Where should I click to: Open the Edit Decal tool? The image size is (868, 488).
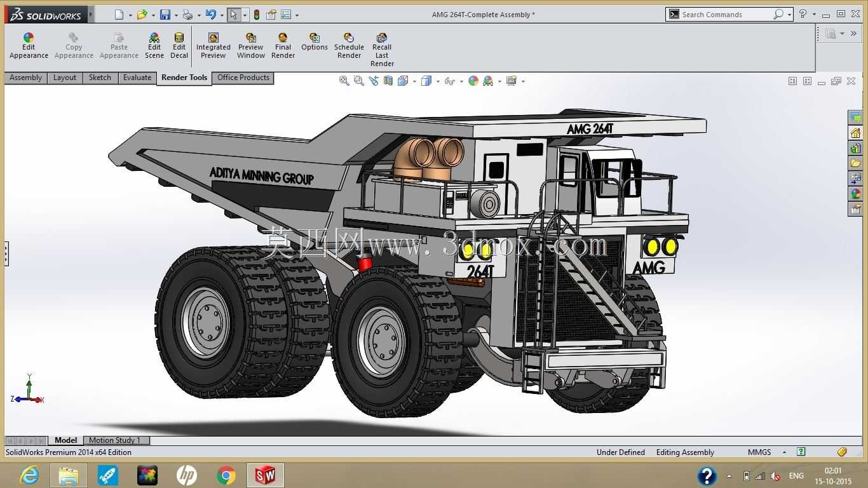pos(179,46)
